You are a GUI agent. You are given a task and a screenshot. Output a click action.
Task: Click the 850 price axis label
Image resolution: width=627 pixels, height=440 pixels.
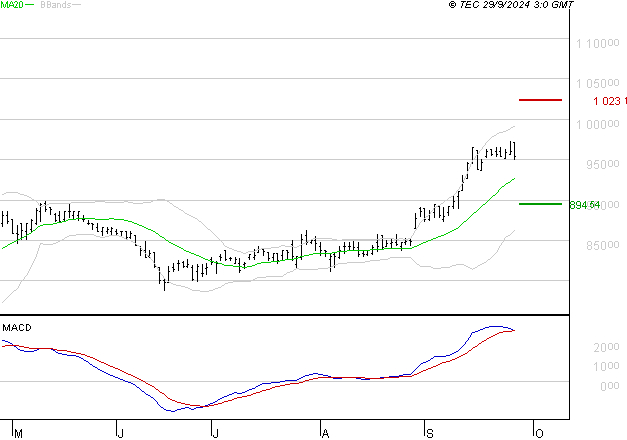pos(603,245)
